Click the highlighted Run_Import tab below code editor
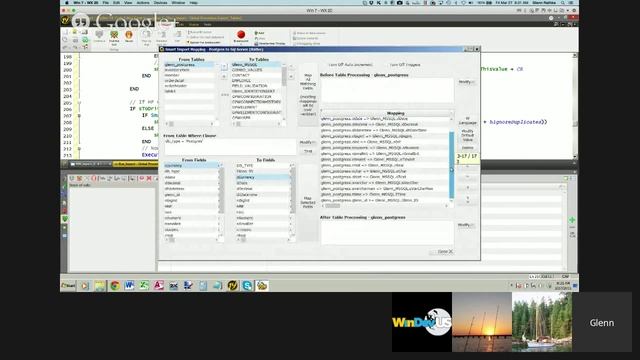 [136, 164]
